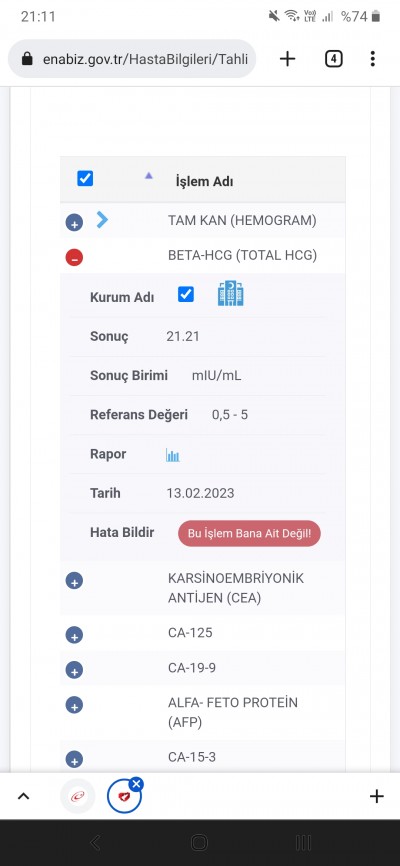Expand the CA-125 result row
The image size is (400, 866).
coord(74,635)
